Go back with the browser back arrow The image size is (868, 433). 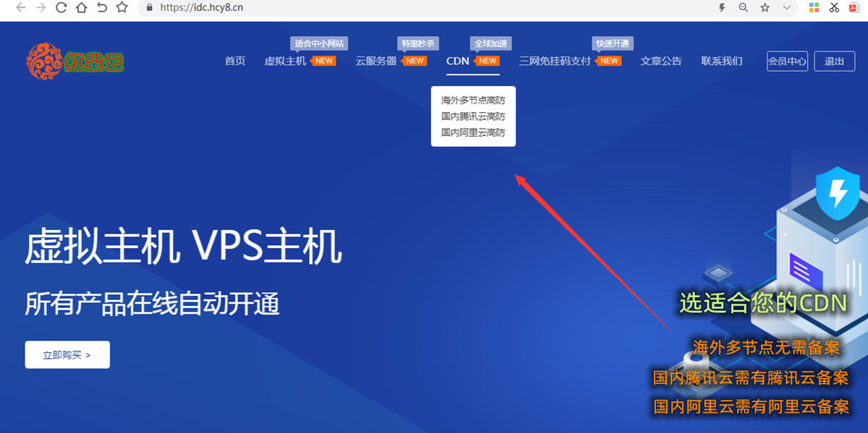pos(21,7)
